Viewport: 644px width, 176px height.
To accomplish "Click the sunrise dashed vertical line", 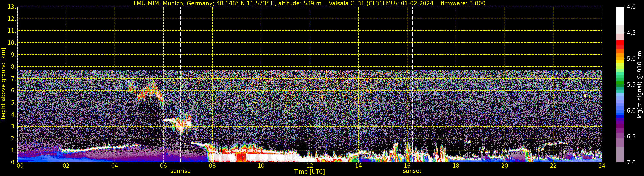I will [180, 85].
